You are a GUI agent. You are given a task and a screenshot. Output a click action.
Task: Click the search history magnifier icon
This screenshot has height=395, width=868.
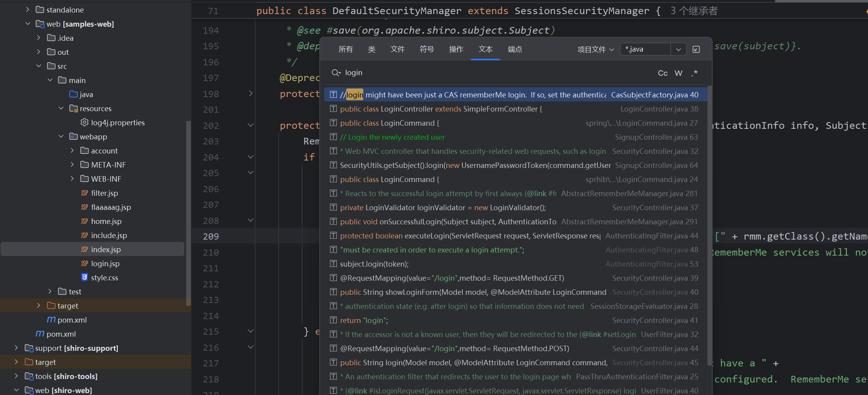coord(336,73)
